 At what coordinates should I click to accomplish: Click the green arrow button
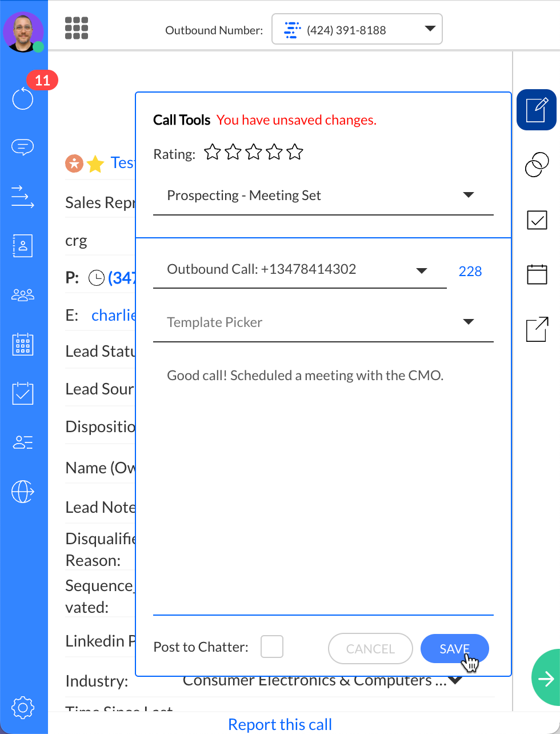[x=546, y=678]
